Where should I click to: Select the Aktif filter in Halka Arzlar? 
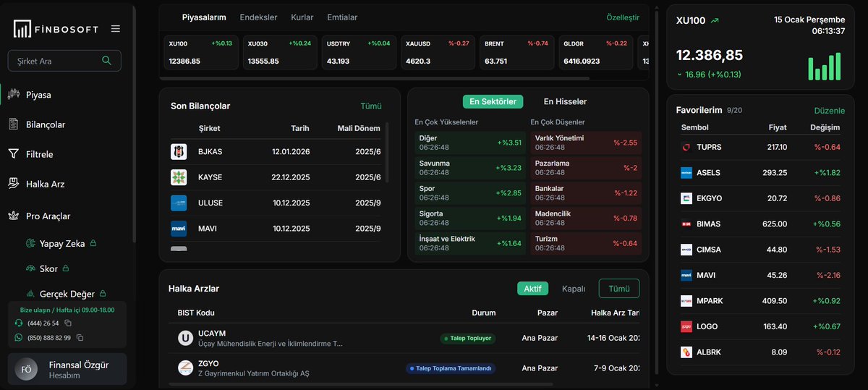tap(532, 289)
